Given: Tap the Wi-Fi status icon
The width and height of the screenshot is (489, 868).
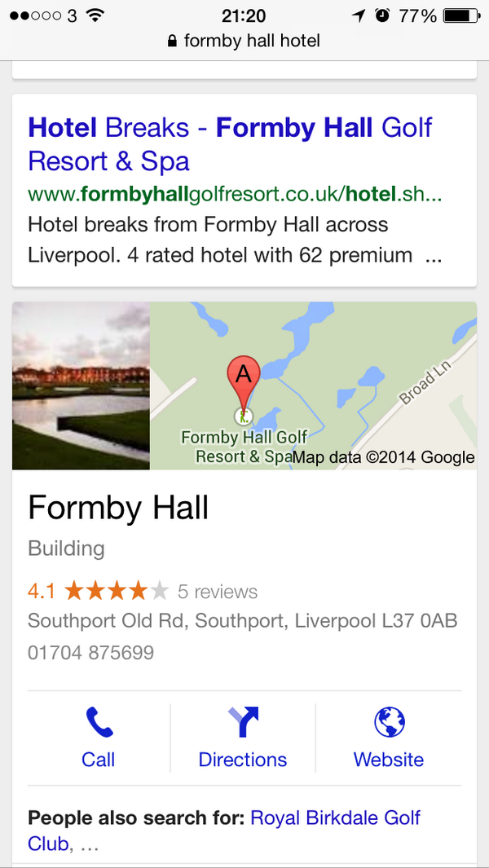Looking at the screenshot, I should (x=95, y=16).
